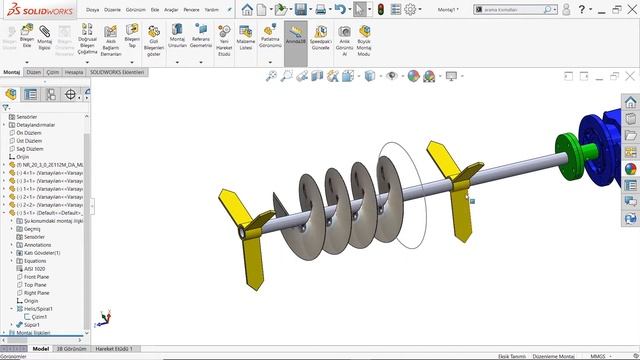Open Hareket Etüdü 1 bottom tab
The image size is (640, 360).
pyautogui.click(x=114, y=349)
